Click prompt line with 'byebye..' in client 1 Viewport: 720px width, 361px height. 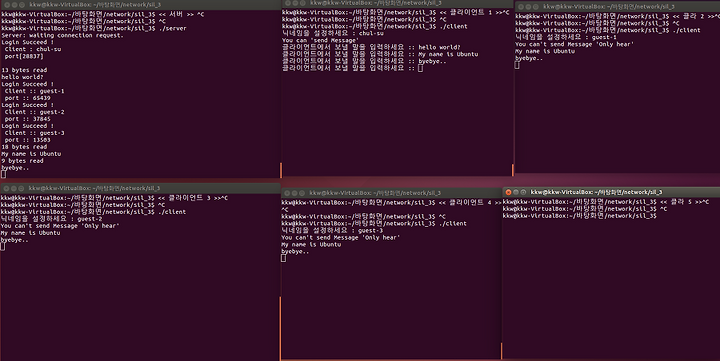click(x=364, y=61)
